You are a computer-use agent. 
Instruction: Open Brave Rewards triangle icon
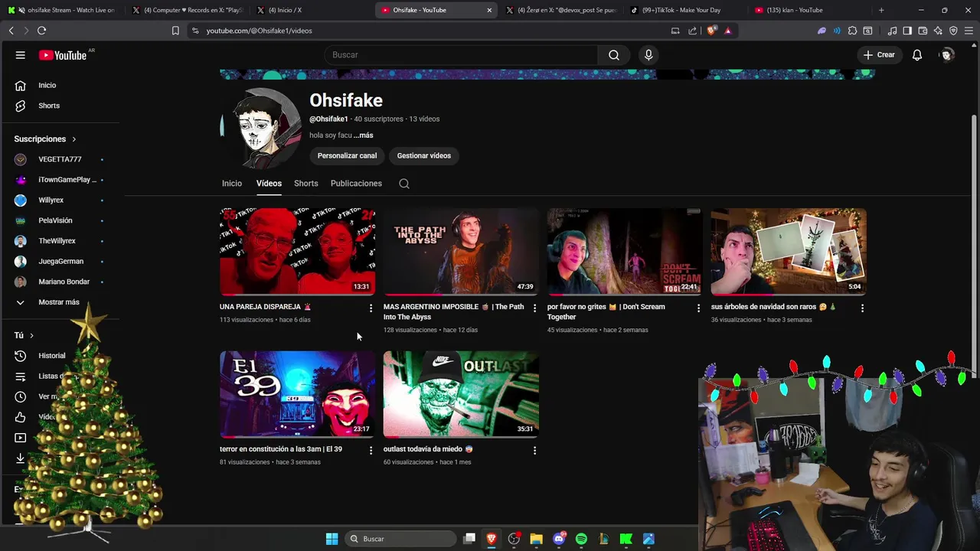coord(727,31)
